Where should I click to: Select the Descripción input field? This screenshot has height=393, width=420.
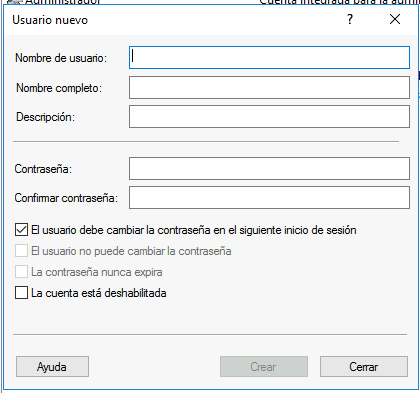[269, 117]
